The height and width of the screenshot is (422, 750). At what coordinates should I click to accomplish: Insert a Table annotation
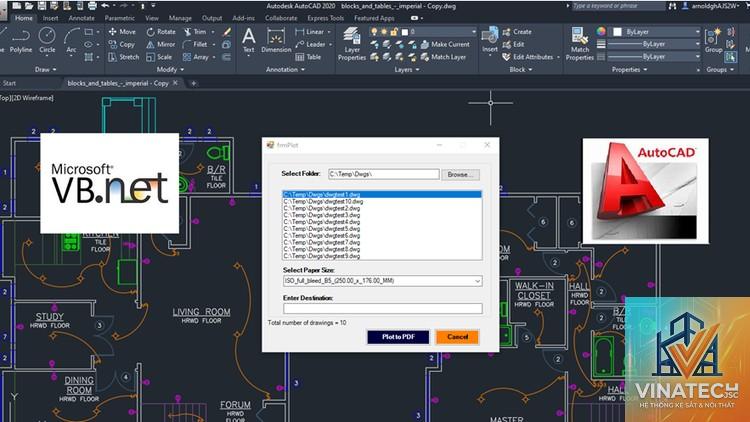tap(308, 56)
